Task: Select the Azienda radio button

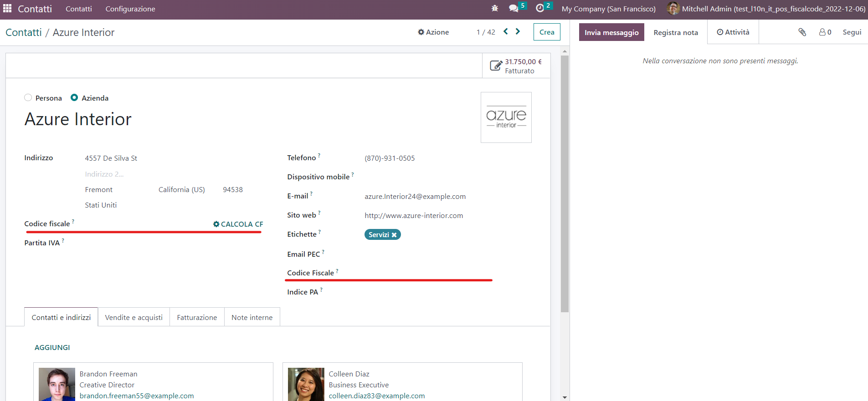Action: 74,97
